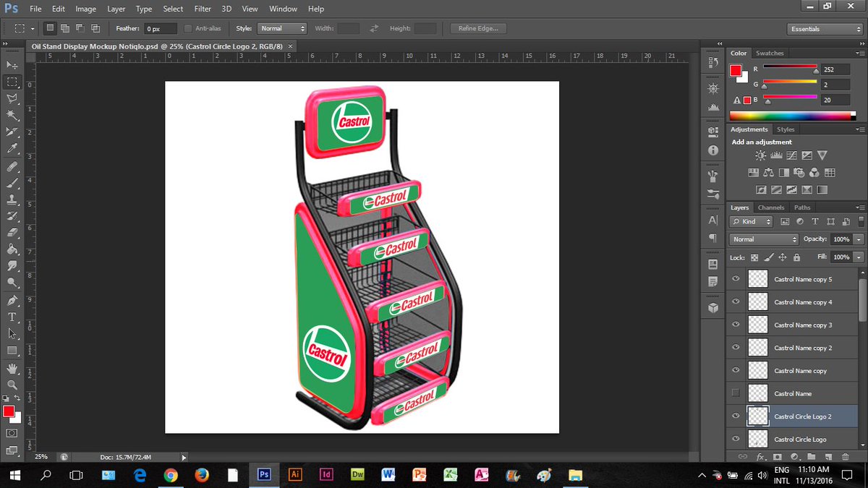Add a Vibrance adjustment
Image resolution: width=868 pixels, height=488 pixels.
pyautogui.click(x=822, y=155)
